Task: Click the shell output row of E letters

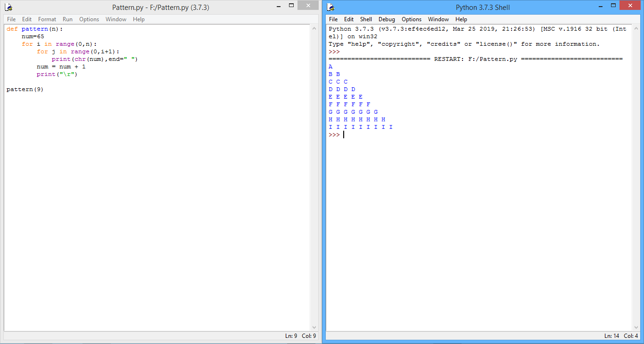Action: [346, 97]
